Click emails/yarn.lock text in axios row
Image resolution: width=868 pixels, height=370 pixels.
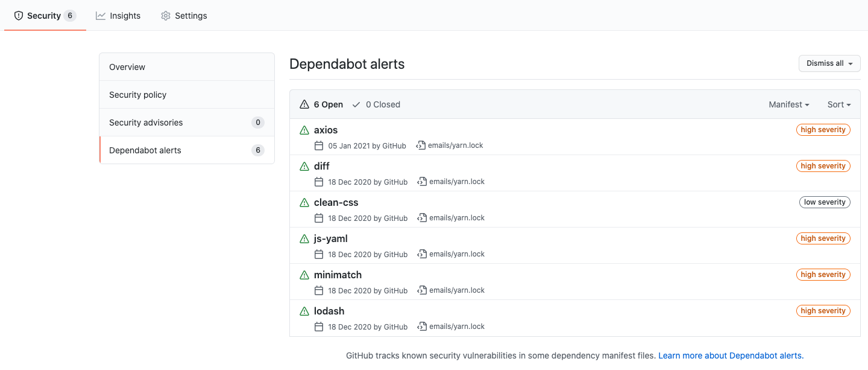pos(456,145)
